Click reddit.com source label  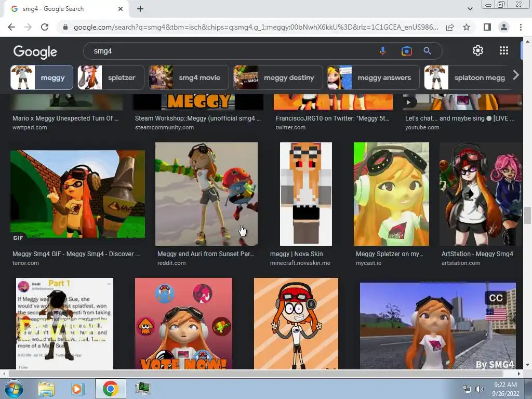171,263
